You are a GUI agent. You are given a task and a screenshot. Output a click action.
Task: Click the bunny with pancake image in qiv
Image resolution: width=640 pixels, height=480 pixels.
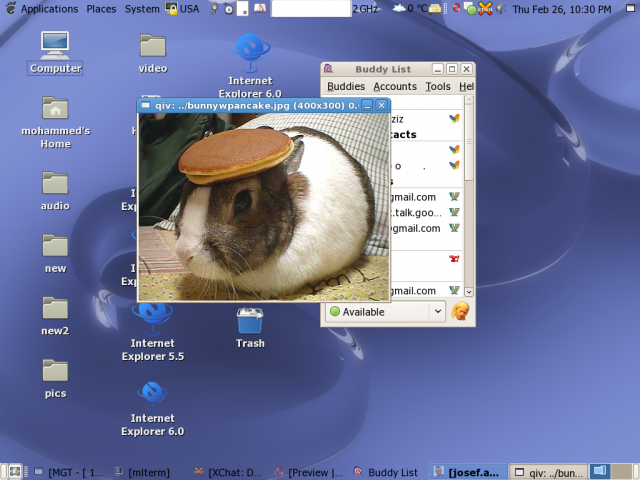263,207
